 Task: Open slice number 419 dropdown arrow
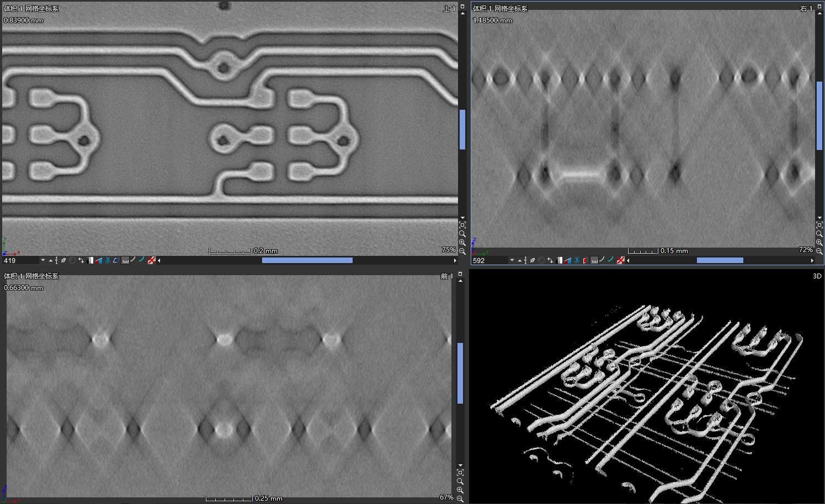[42, 260]
